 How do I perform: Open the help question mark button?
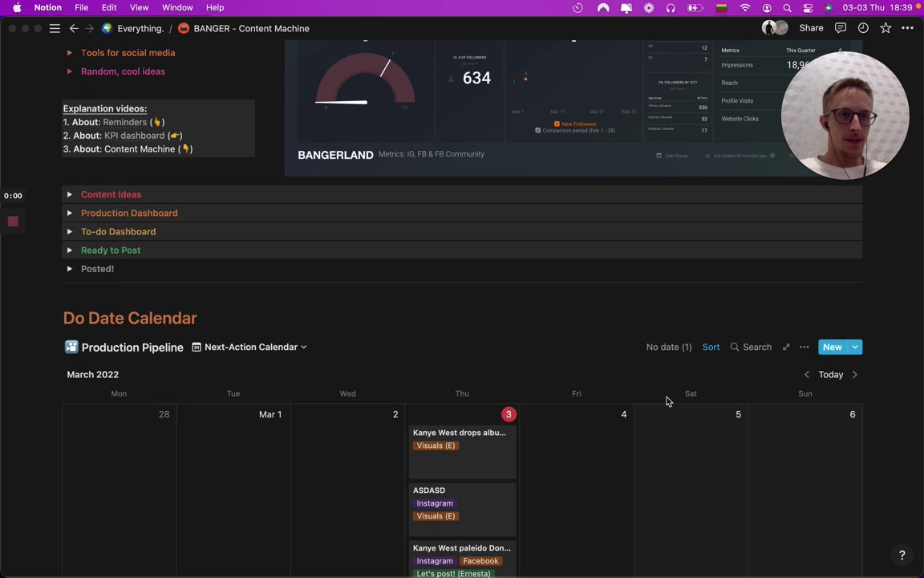click(x=902, y=555)
